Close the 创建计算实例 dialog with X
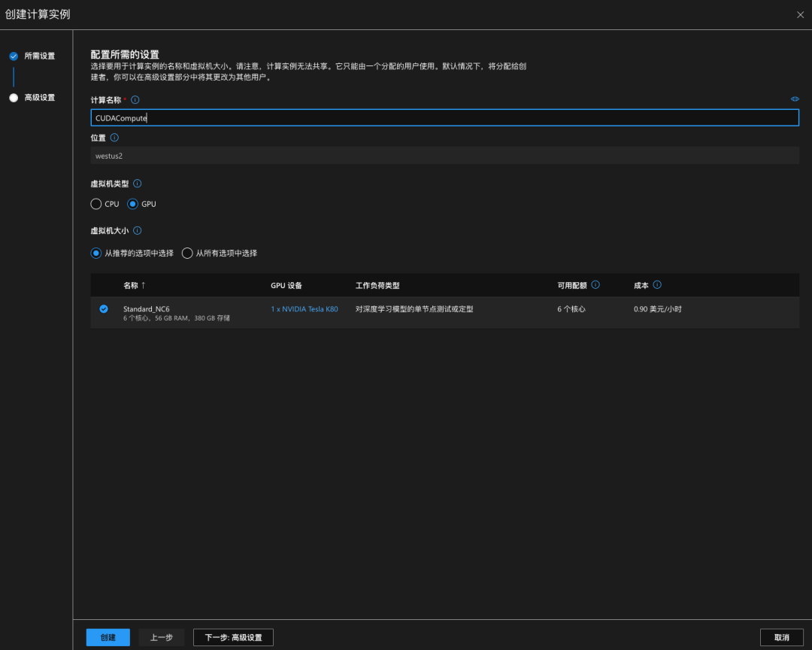The image size is (812, 650). pyautogui.click(x=800, y=14)
